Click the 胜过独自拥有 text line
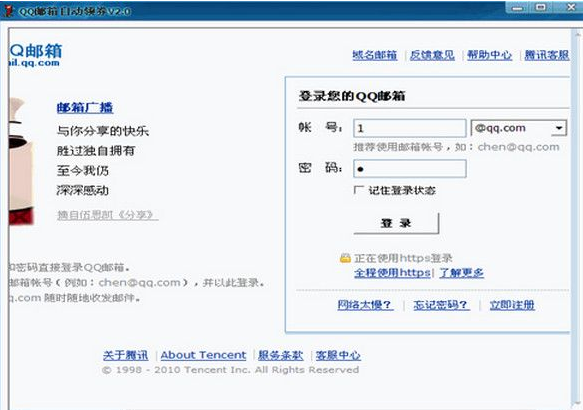Screen dimensions: 583x410 pos(96,151)
